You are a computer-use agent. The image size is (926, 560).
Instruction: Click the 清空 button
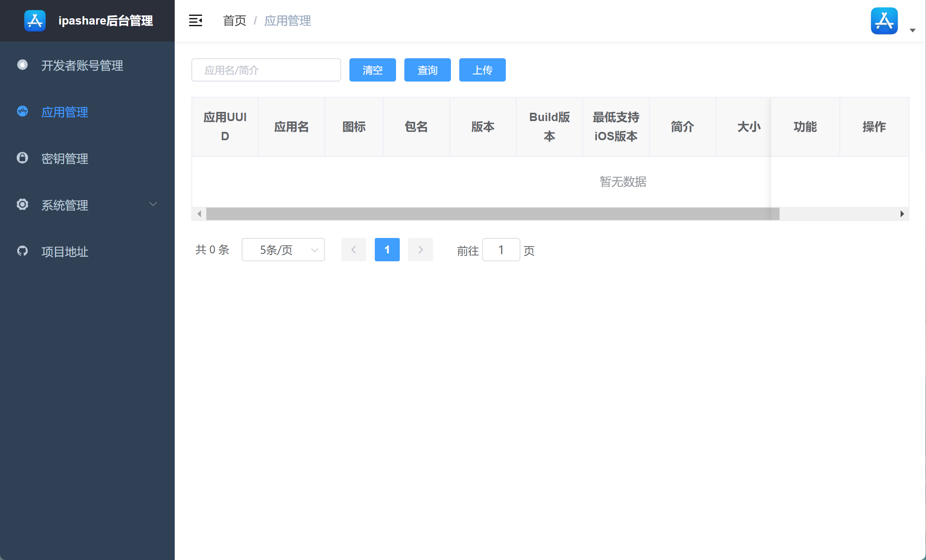pos(373,70)
